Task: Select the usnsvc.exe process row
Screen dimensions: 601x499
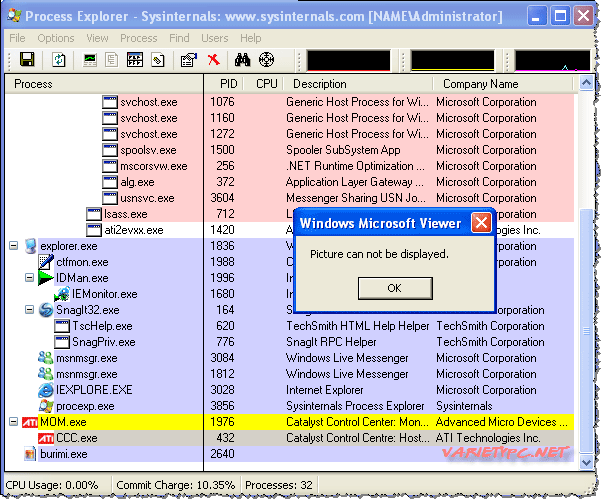Action: click(x=289, y=198)
